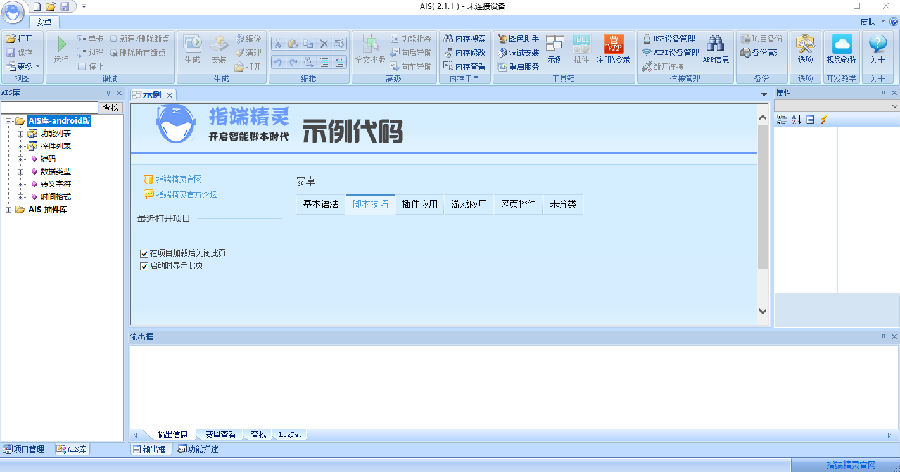
Task: Uncheck the first checkbox in the start page
Action: click(x=143, y=253)
